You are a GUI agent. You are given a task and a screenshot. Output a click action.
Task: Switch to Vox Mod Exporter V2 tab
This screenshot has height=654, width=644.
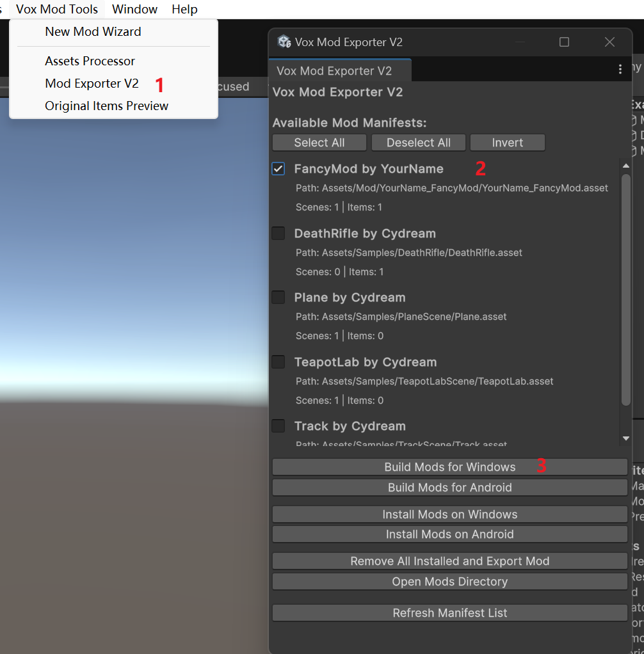(334, 70)
